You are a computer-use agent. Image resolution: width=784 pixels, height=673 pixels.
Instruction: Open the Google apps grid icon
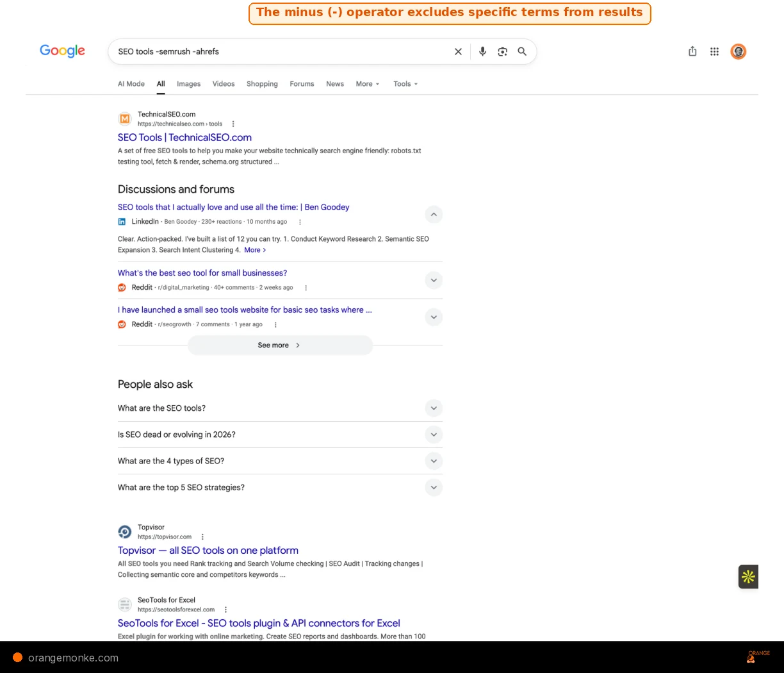(x=714, y=51)
